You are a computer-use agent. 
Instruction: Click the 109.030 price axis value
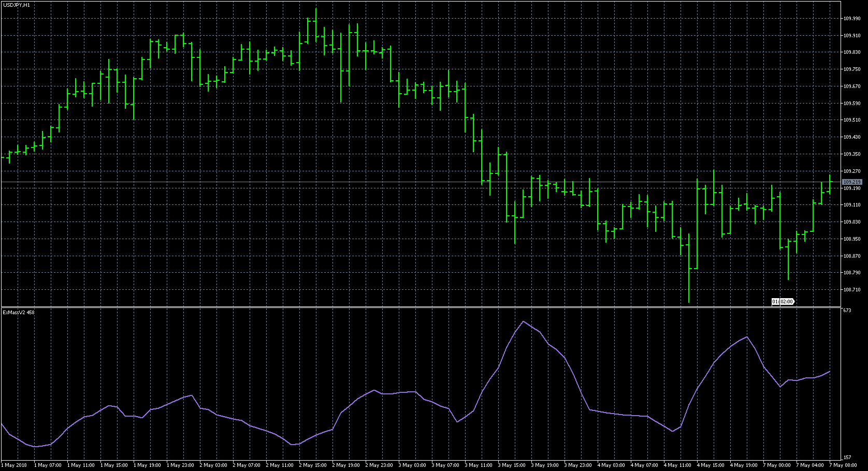coord(851,222)
